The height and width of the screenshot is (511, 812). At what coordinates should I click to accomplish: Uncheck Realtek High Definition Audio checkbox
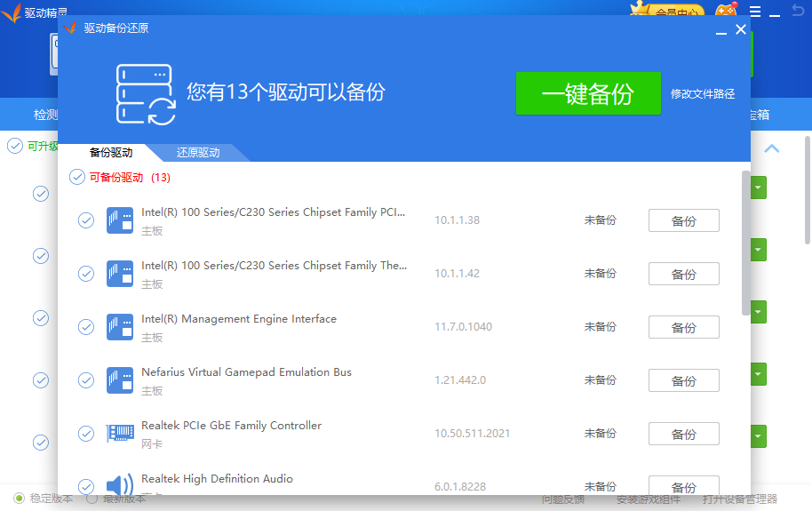86,486
